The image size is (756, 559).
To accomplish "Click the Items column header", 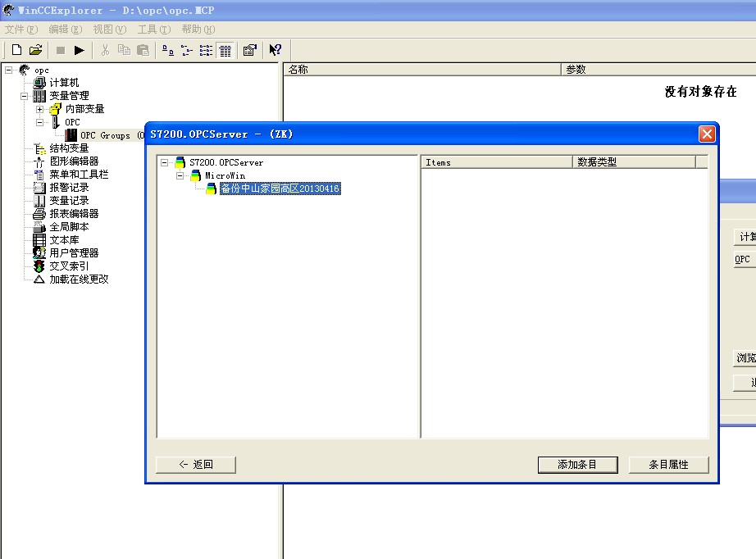I will click(496, 162).
